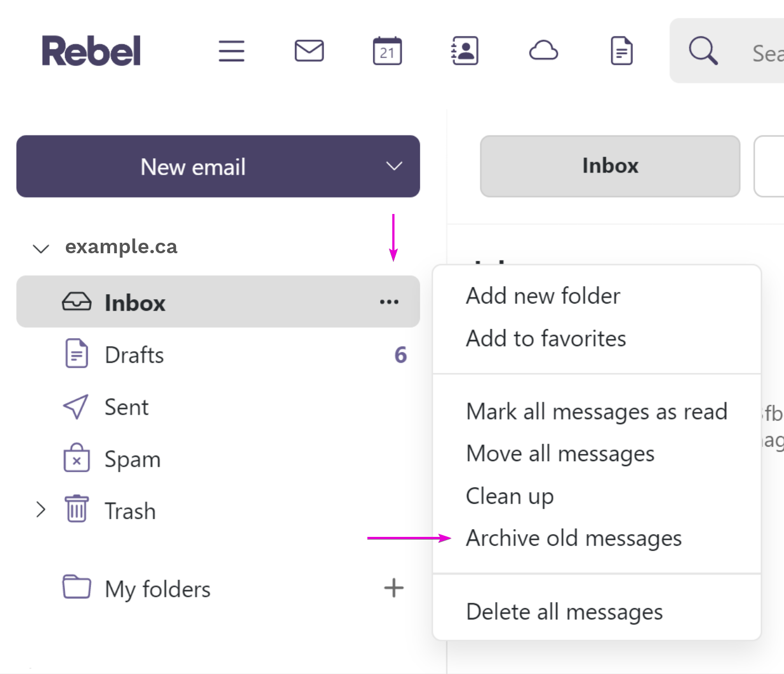
Task: Add folder with My folders plus icon
Action: 394,588
